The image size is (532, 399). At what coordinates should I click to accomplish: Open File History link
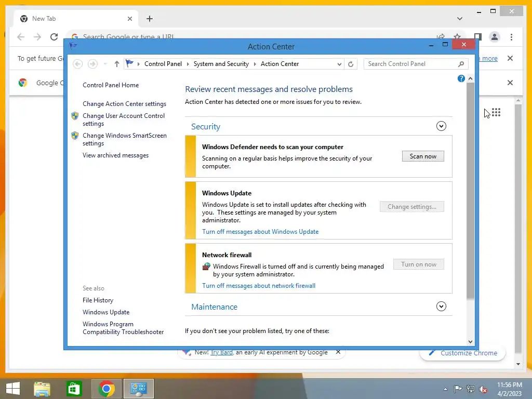(98, 300)
